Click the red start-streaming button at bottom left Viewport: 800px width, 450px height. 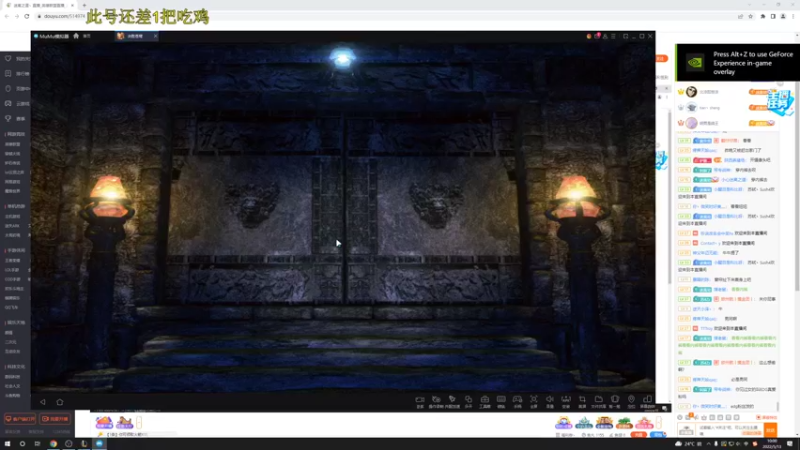pyautogui.click(x=55, y=419)
